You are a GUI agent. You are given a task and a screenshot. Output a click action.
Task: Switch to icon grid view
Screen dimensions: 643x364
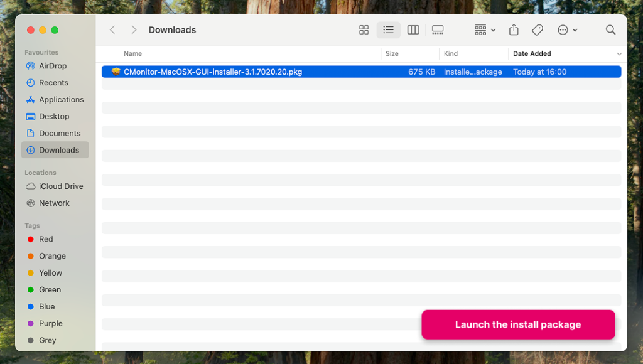coord(364,30)
